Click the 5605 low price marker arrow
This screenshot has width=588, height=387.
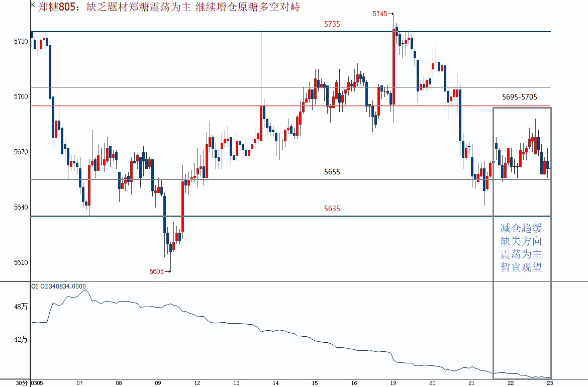tap(160, 271)
